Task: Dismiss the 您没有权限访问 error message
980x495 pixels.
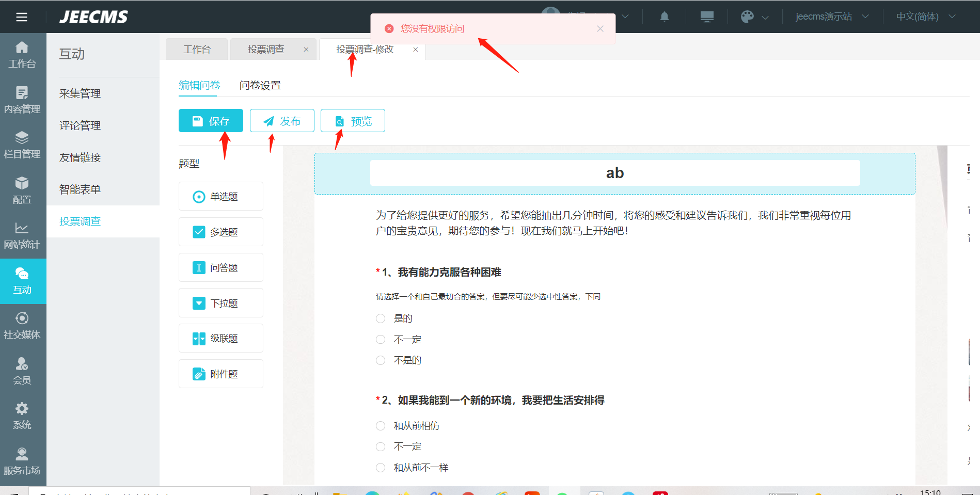Action: point(600,29)
